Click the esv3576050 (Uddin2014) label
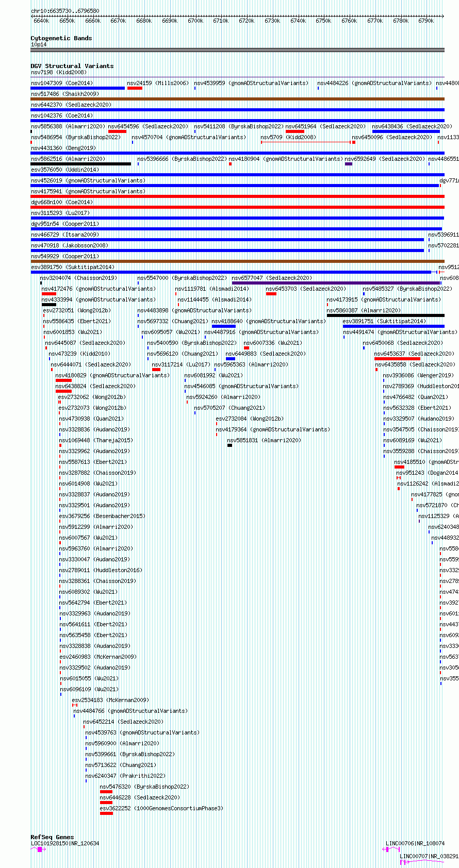The height and width of the screenshot is (868, 459). click(x=65, y=170)
